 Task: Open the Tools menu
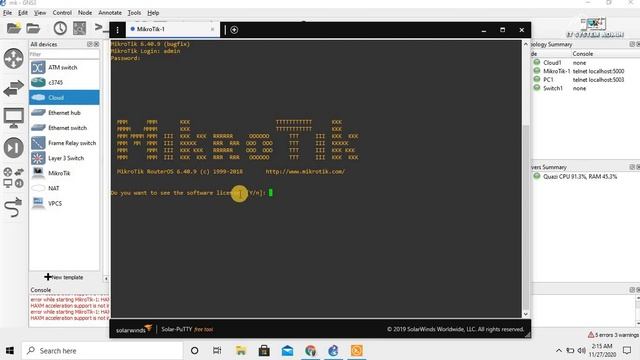pyautogui.click(x=134, y=13)
